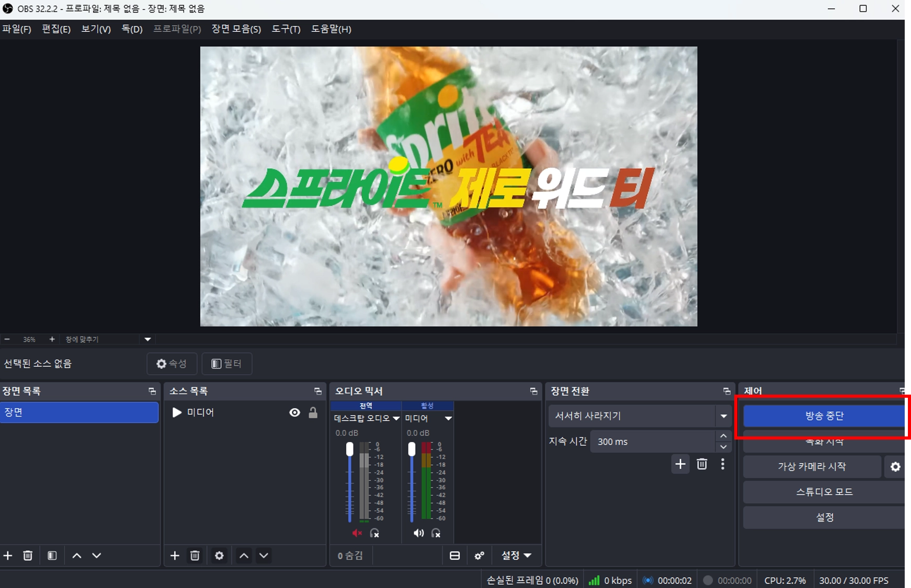Image resolution: width=911 pixels, height=588 pixels.
Task: Add a new source with the plus icon
Action: [175, 556]
